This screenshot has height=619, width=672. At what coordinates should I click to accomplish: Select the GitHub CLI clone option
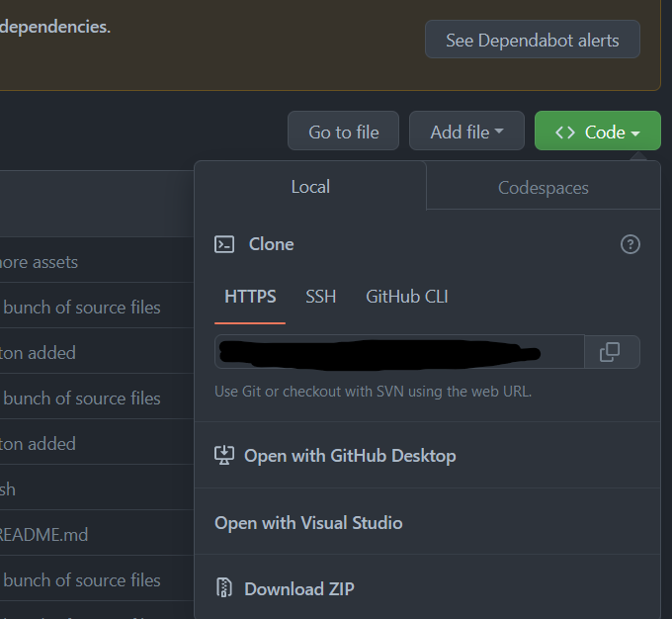coord(407,297)
